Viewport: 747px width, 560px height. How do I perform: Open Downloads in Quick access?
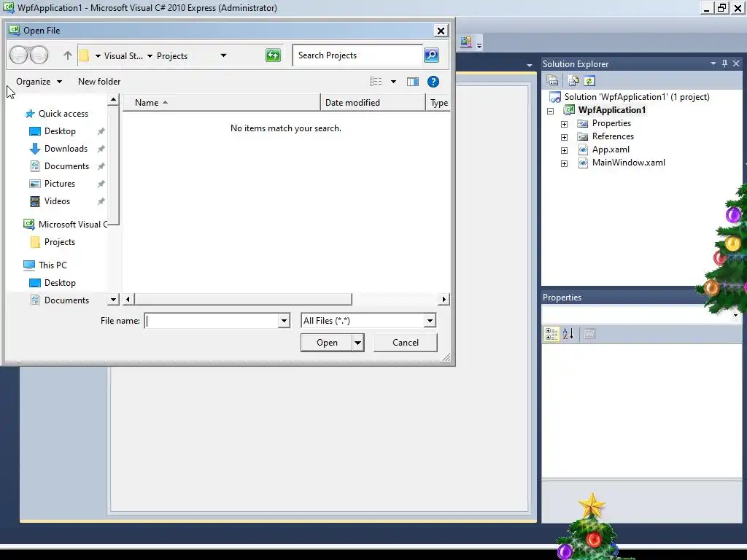click(66, 149)
